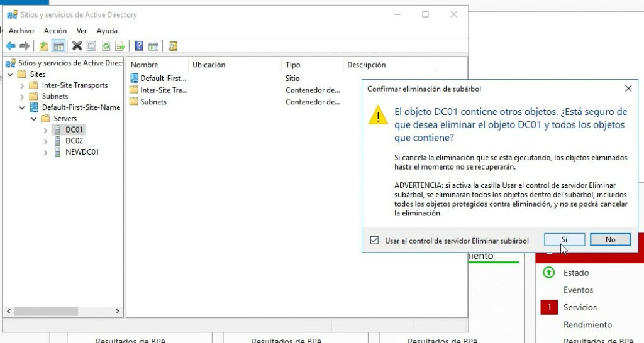
Task: Cancel deletion with the No button
Action: tap(610, 239)
